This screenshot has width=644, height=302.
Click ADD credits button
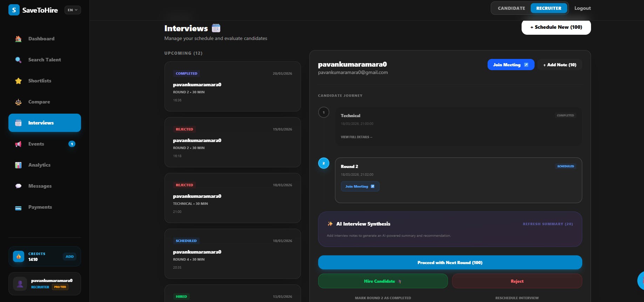[70, 256]
